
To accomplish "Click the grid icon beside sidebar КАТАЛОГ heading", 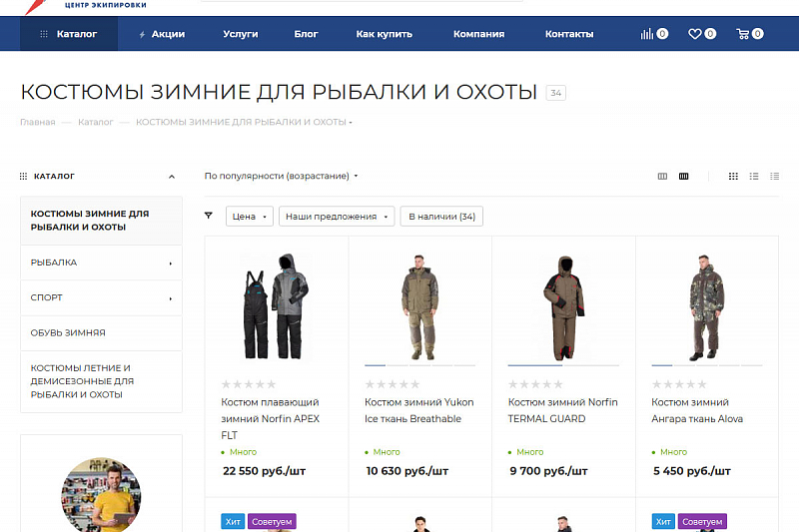I will tap(23, 176).
